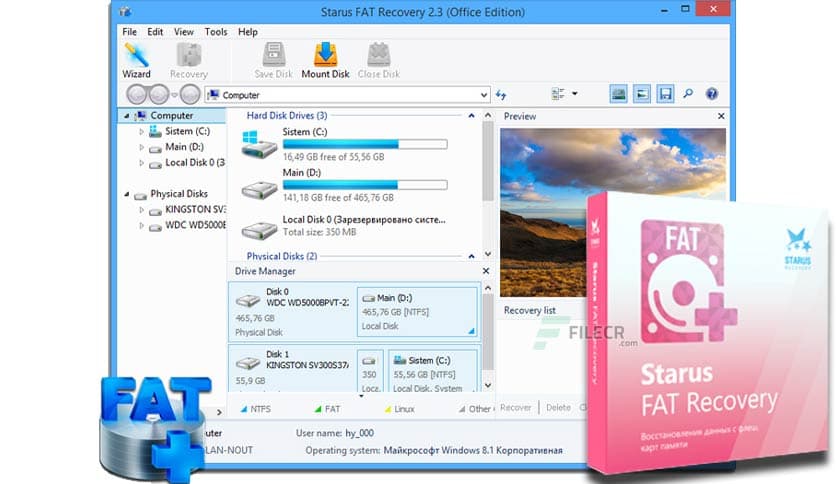Expand Local Disk 0 tree node
The height and width of the screenshot is (484, 836).
point(141,163)
